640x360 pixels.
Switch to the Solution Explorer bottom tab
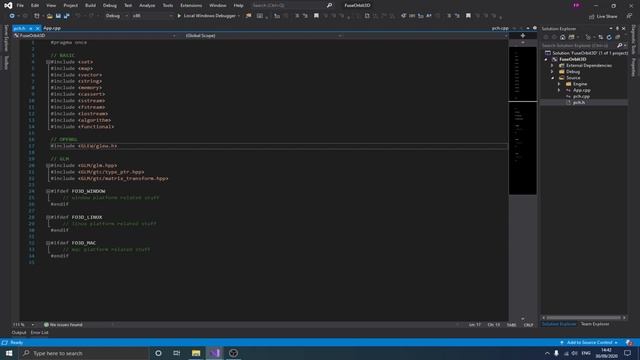pos(559,324)
